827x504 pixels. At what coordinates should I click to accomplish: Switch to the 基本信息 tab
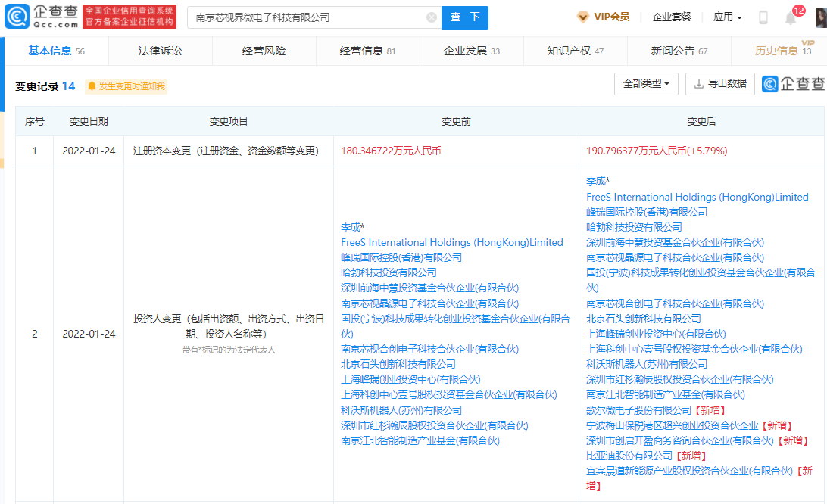57,51
